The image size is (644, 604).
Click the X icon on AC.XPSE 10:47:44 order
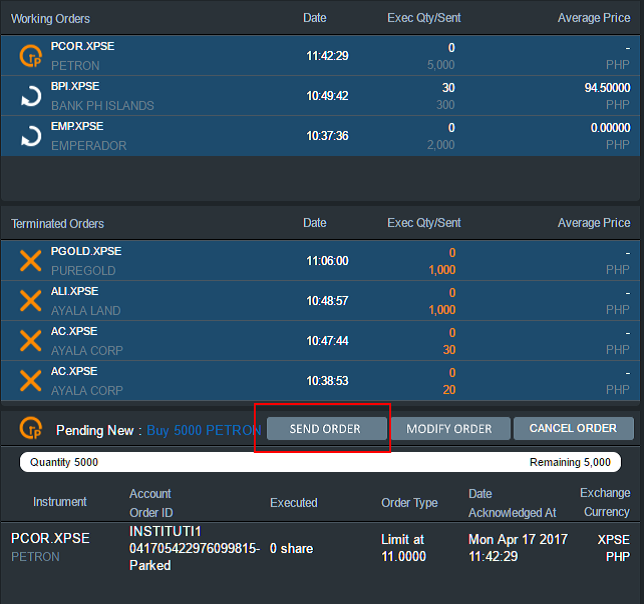[31, 341]
